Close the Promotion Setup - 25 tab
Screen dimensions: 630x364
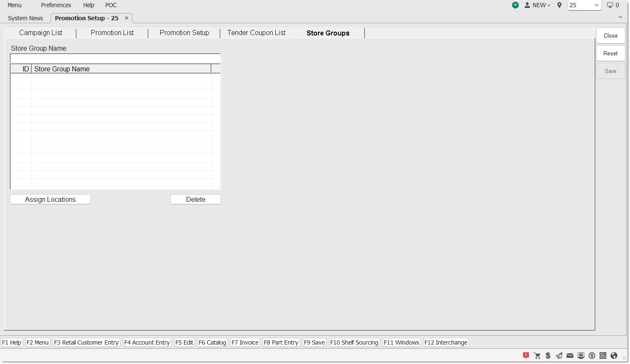(x=126, y=18)
